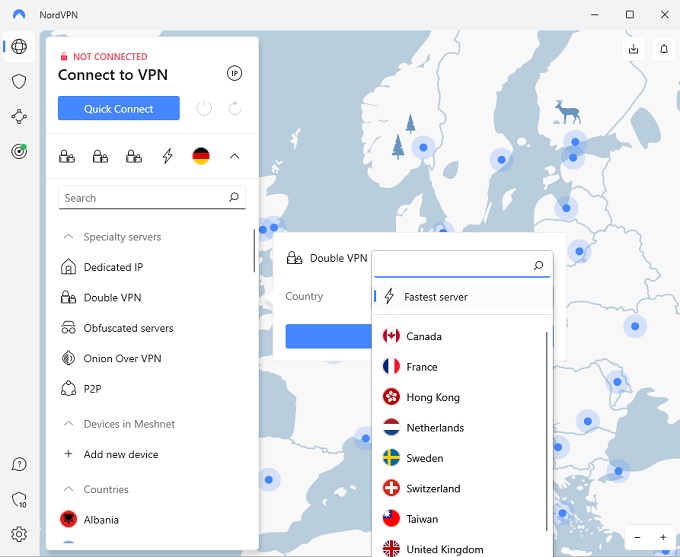Image resolution: width=680 pixels, height=557 pixels.
Task: Click NOT CONNECTED status text
Action: (110, 56)
